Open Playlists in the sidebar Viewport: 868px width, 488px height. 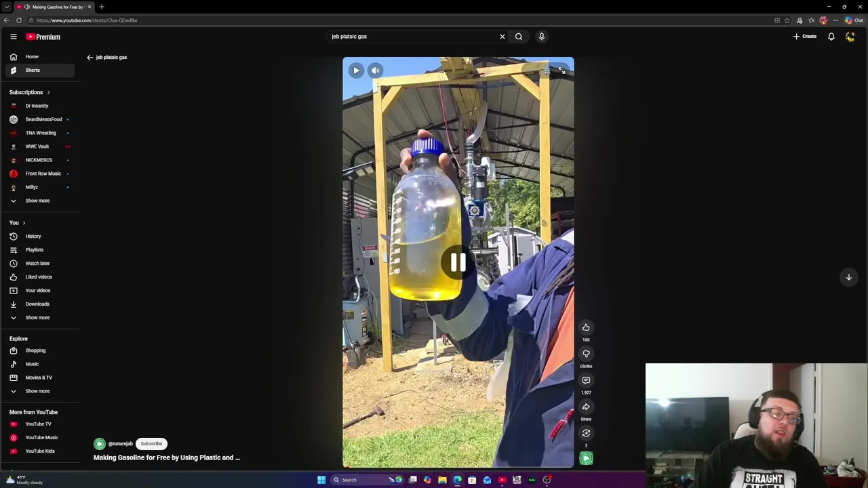click(x=41, y=250)
